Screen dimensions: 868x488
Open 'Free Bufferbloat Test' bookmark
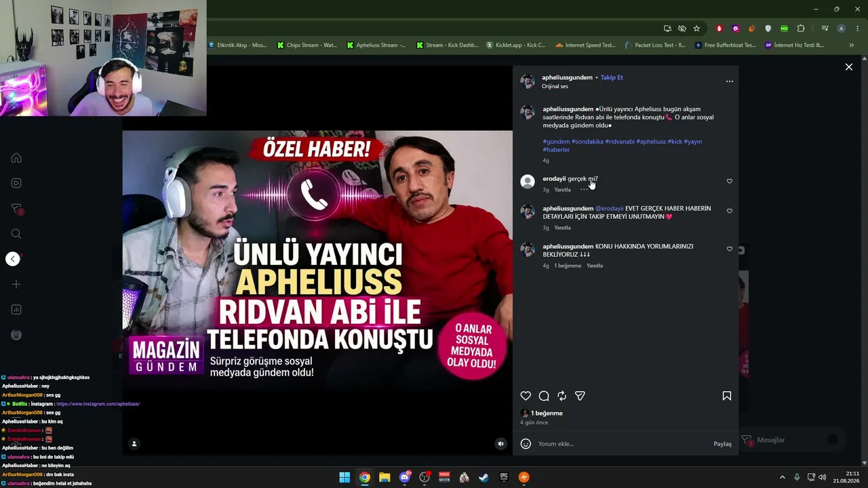[x=725, y=45]
